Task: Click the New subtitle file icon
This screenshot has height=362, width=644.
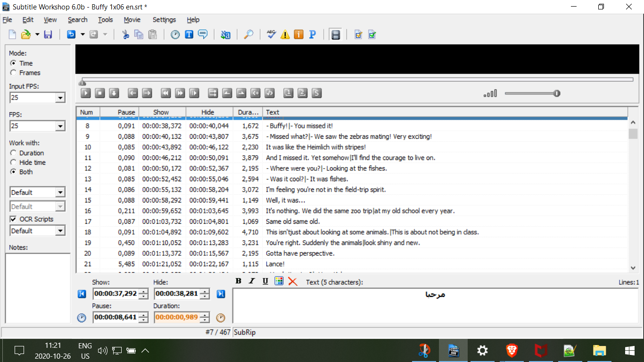Action: (12, 34)
